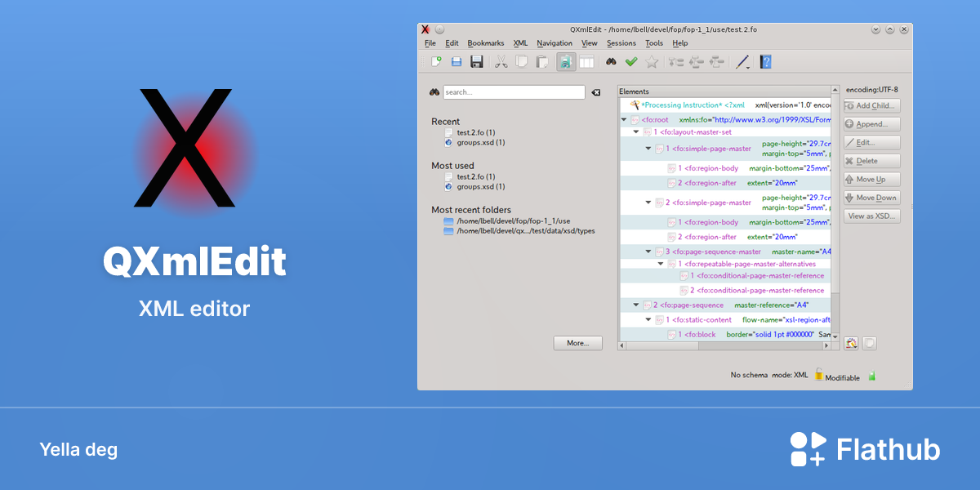Image resolution: width=980 pixels, height=490 pixels.
Task: Click the green checkmark Validate icon
Action: point(631,61)
